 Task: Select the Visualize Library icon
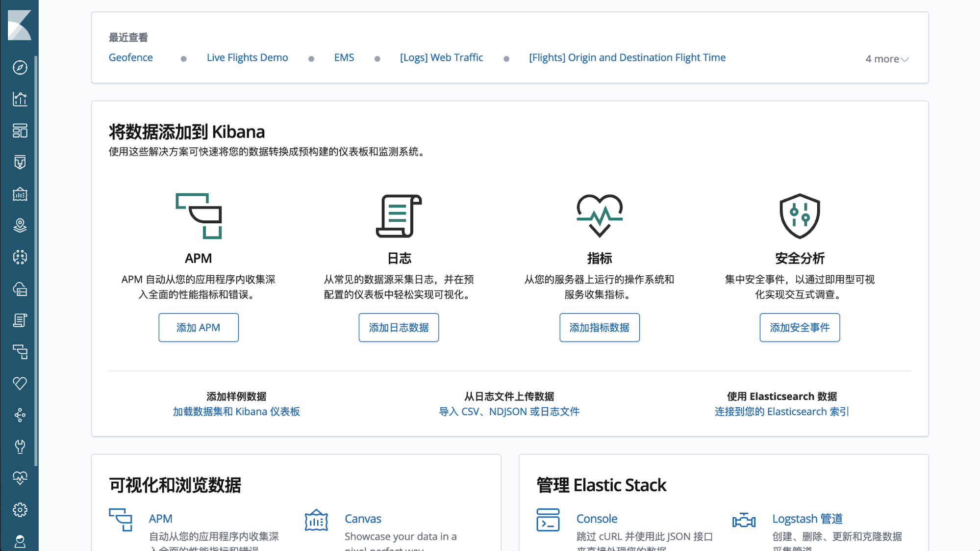pyautogui.click(x=20, y=99)
